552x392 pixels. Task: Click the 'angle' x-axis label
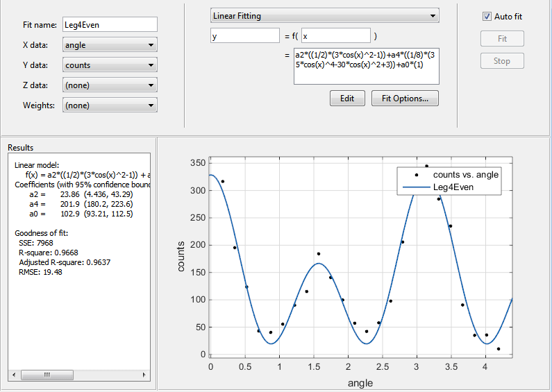click(360, 383)
